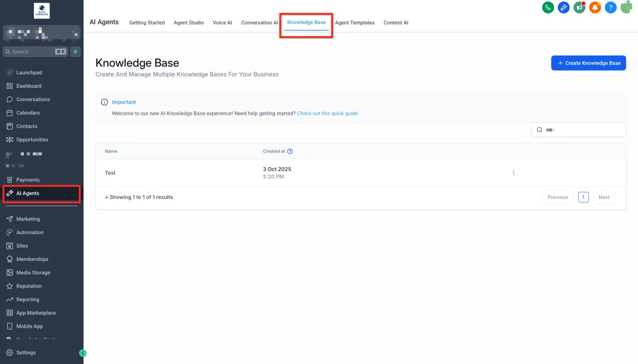This screenshot has width=638, height=364.
Task: Open the megaphone announcements icon
Action: 580,7
